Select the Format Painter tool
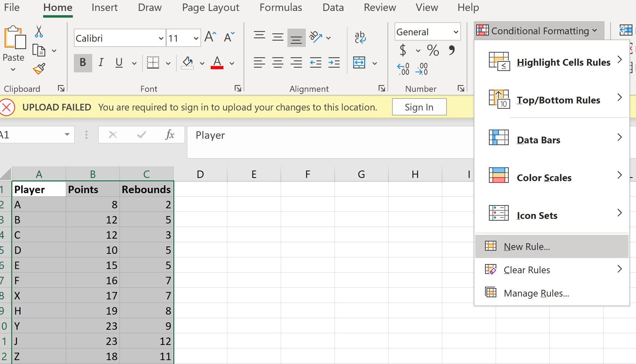The image size is (636, 364). [x=39, y=68]
